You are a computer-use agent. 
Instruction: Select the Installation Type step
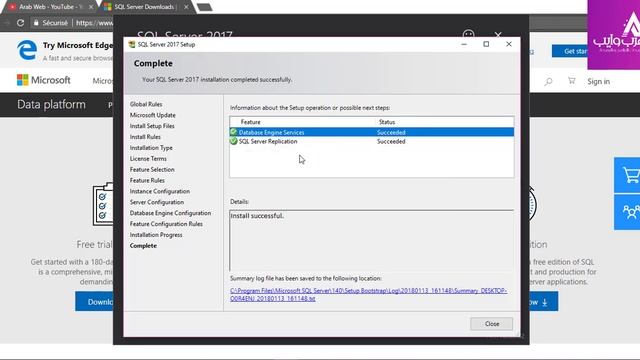[151, 148]
